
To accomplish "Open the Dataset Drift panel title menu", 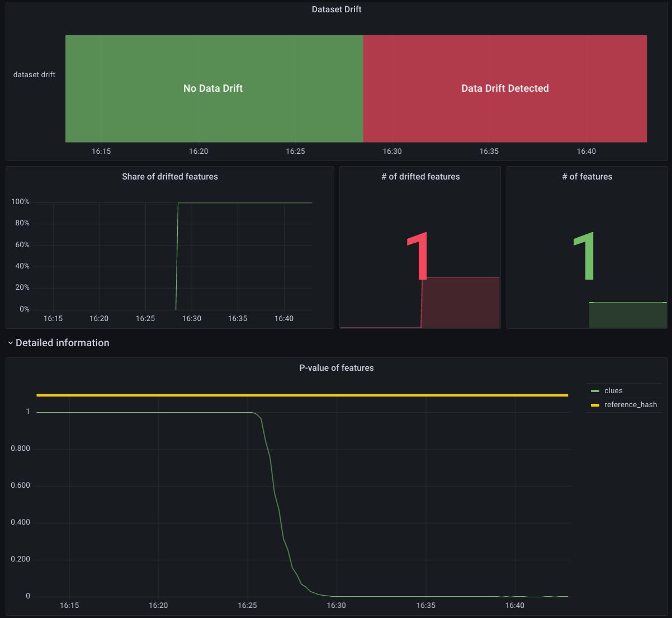I will coord(336,9).
